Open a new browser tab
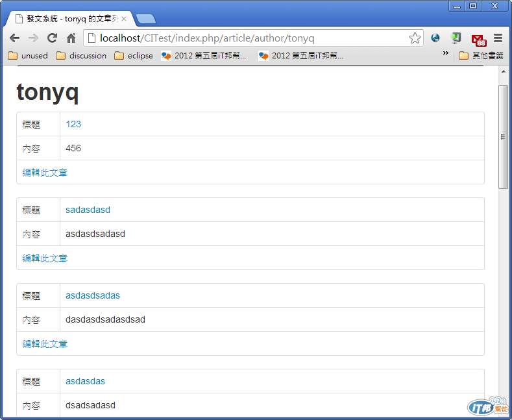Viewport: 512px width, 420px height. point(145,19)
